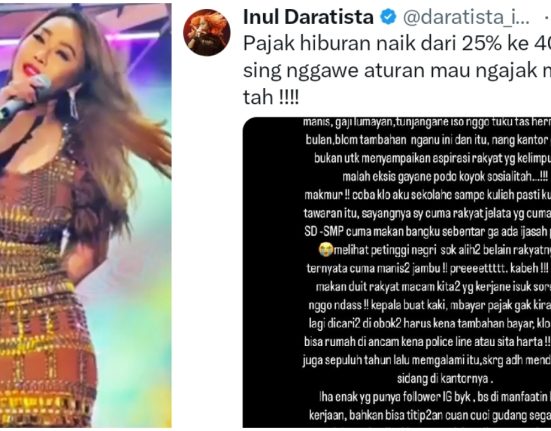The height and width of the screenshot is (431, 551).
Task: Open the Inul Daratista display name
Action: click(308, 17)
